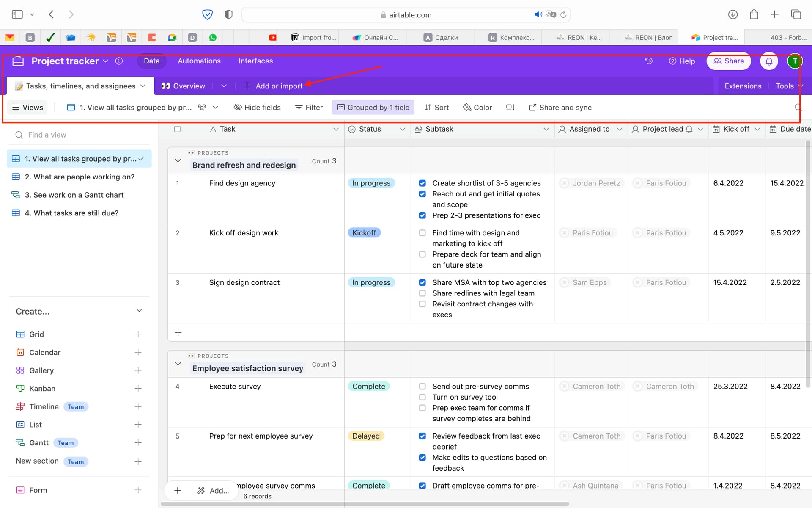Click the Share button

[729, 61]
